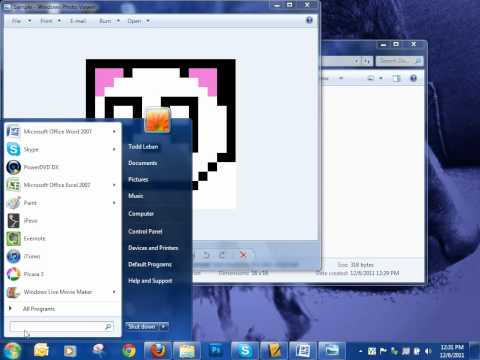Click E-mail in Photo Viewer toolbar
This screenshot has height=360, width=480.
pos(78,21)
